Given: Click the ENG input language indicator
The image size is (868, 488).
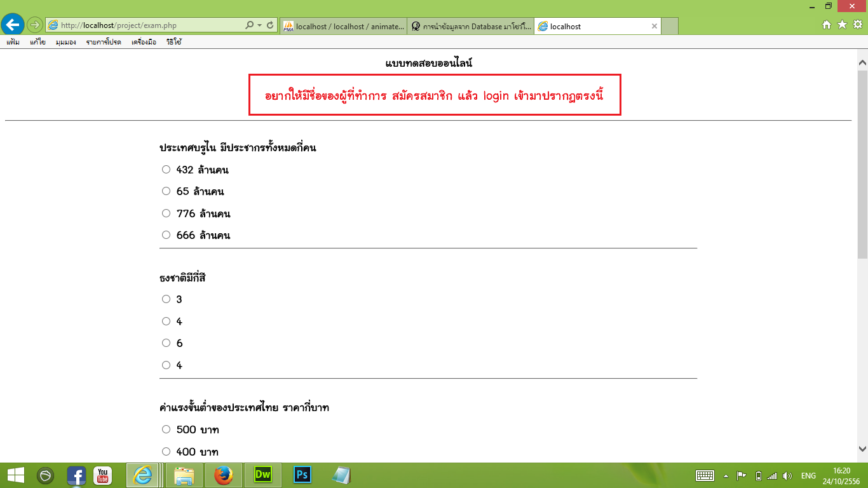Looking at the screenshot, I should [808, 475].
